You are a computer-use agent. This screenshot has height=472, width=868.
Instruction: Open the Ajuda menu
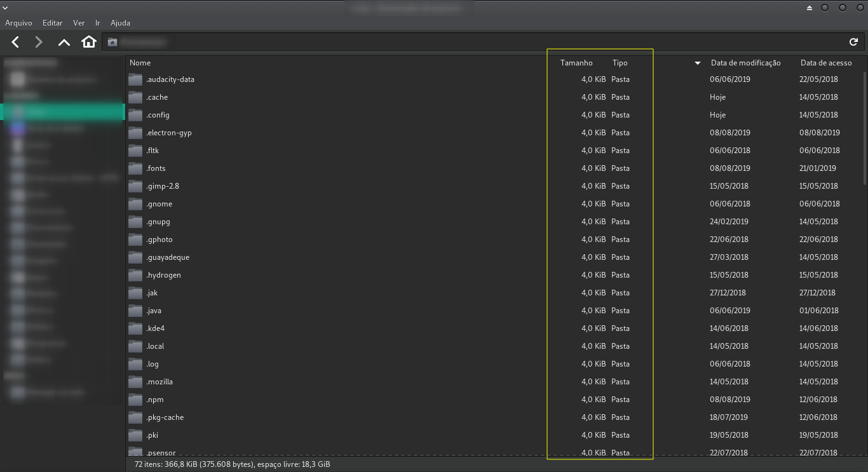coord(120,23)
